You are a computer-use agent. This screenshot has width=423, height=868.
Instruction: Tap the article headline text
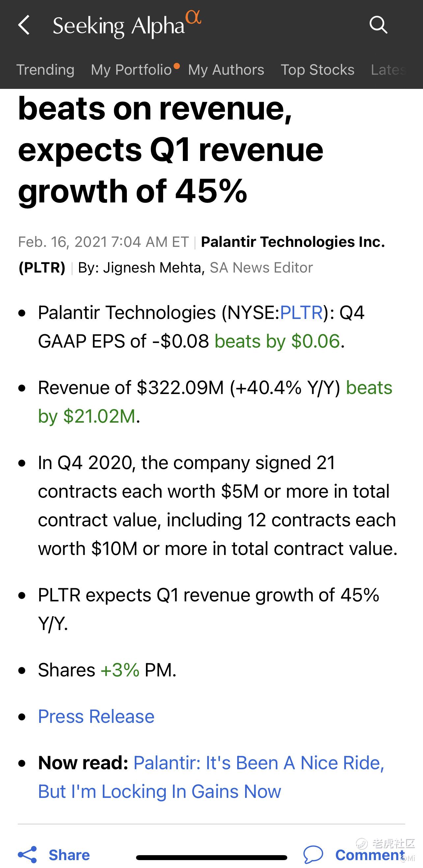click(x=171, y=150)
